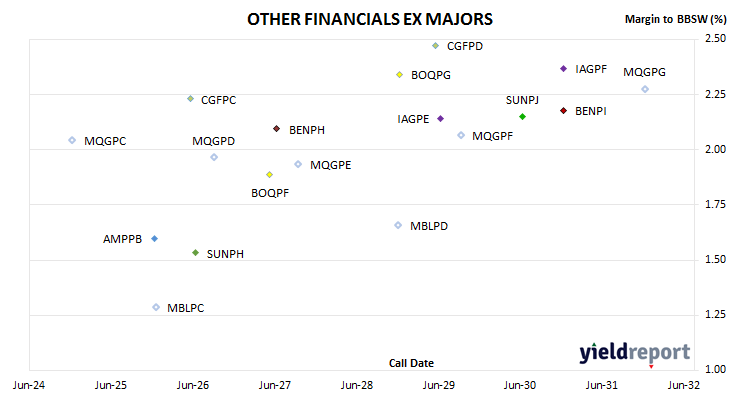Select the MBLPC hollow diamond point
Screen dimensions: 730x399
point(156,307)
